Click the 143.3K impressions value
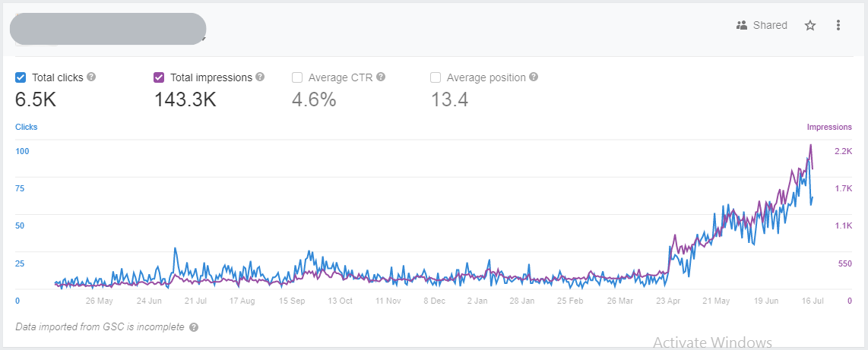The height and width of the screenshot is (350, 868). point(185,100)
